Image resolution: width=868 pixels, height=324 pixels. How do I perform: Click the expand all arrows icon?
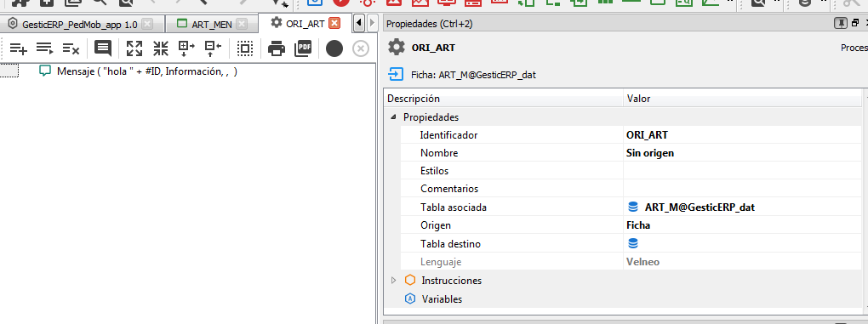tap(134, 48)
